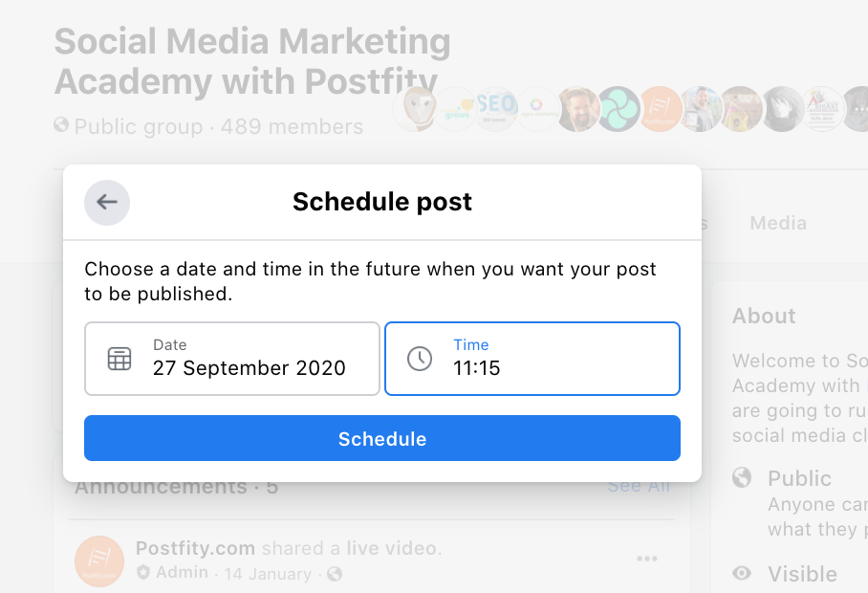Click the calendar icon in the Date field
This screenshot has height=593, width=868.
coord(119,359)
